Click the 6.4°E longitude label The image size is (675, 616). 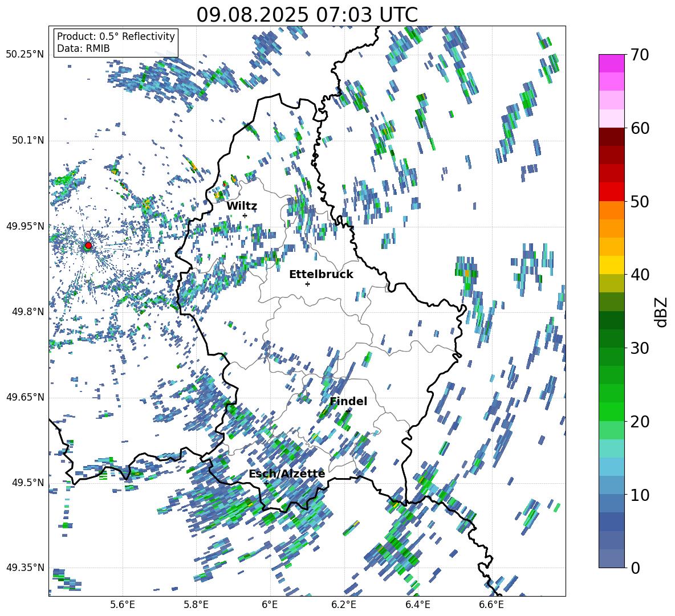(x=417, y=605)
